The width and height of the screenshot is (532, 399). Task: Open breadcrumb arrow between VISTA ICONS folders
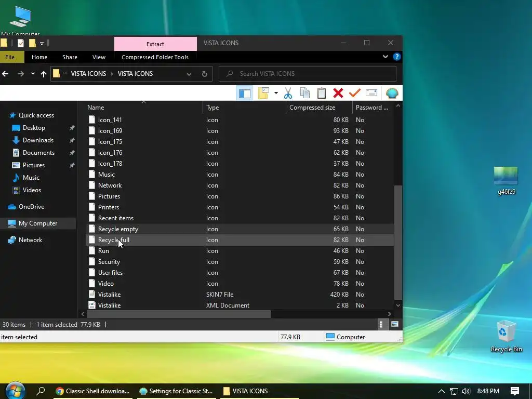[112, 74]
